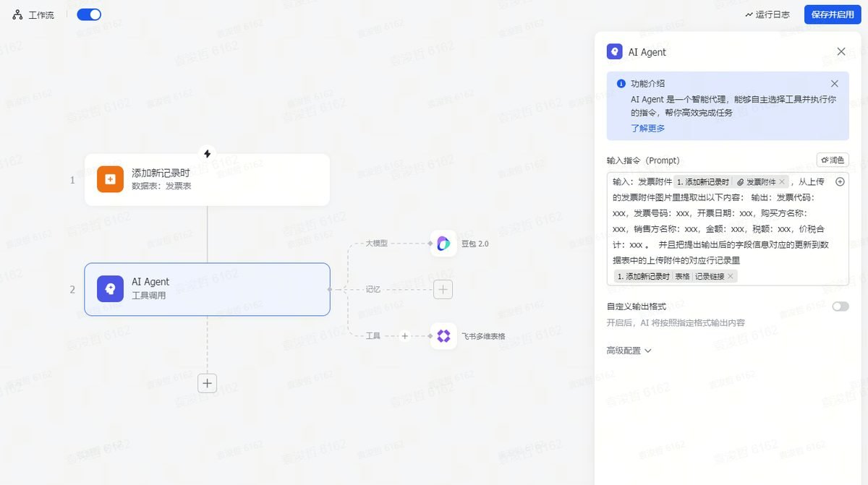Close the AI Agent side panel
The width and height of the screenshot is (868, 485).
(x=841, y=52)
